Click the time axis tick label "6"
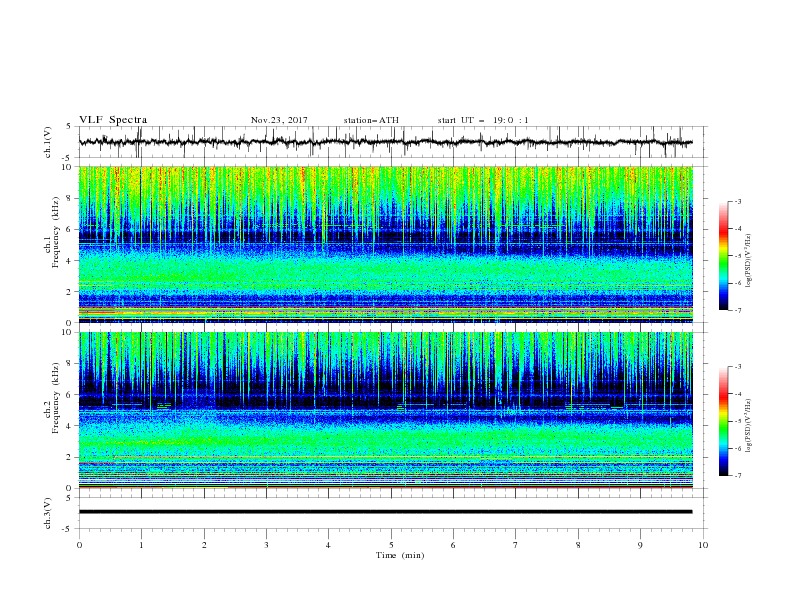This screenshot has width=792, height=612. 453,545
